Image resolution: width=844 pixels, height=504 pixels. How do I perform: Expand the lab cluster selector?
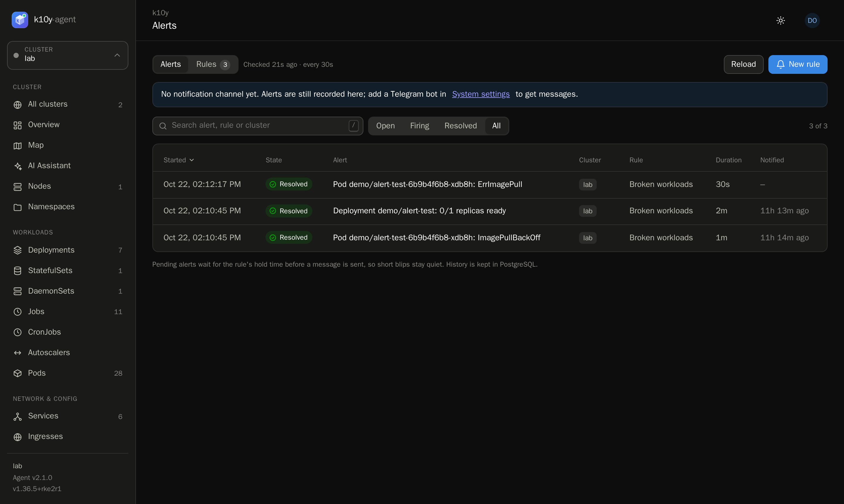tap(68, 55)
